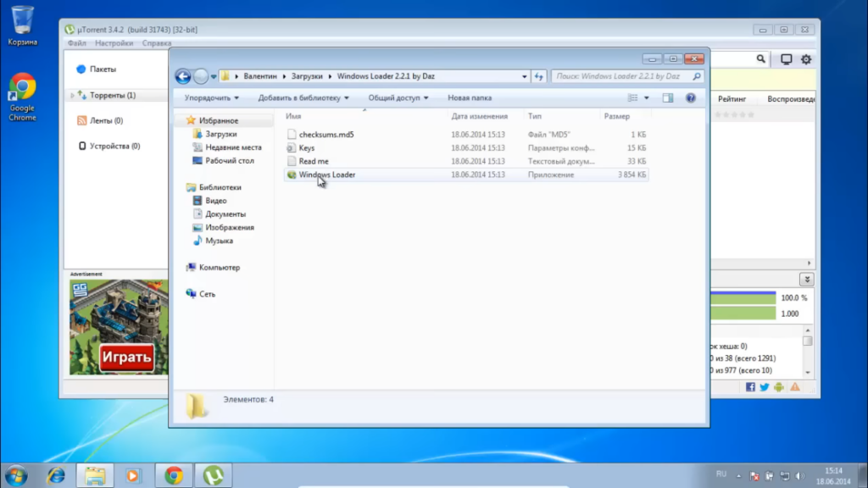Select Компьютер in navigation pane

point(220,267)
